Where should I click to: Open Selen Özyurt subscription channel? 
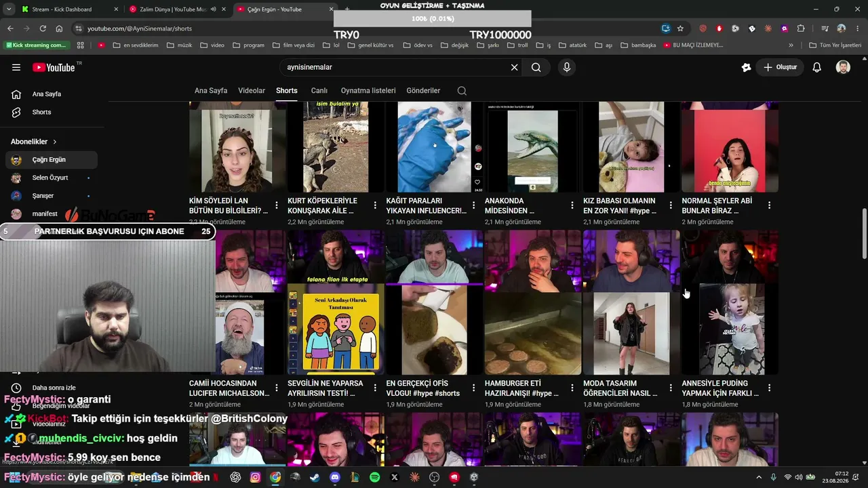[x=52, y=178]
